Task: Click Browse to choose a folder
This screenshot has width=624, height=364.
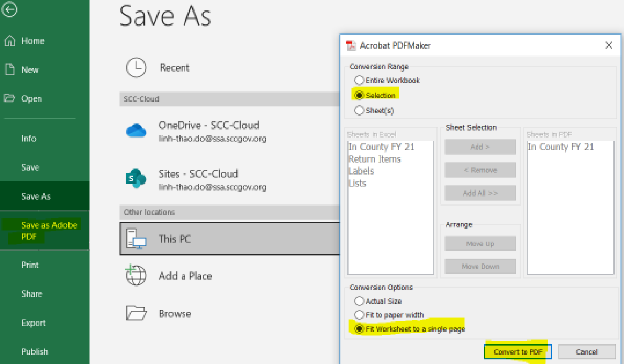Action: point(230,314)
